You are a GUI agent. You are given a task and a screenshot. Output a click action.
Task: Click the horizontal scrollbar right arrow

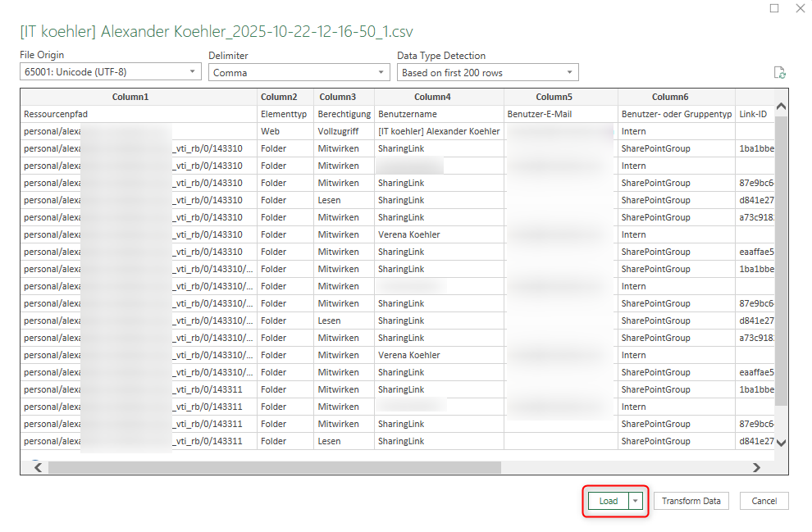coord(756,467)
